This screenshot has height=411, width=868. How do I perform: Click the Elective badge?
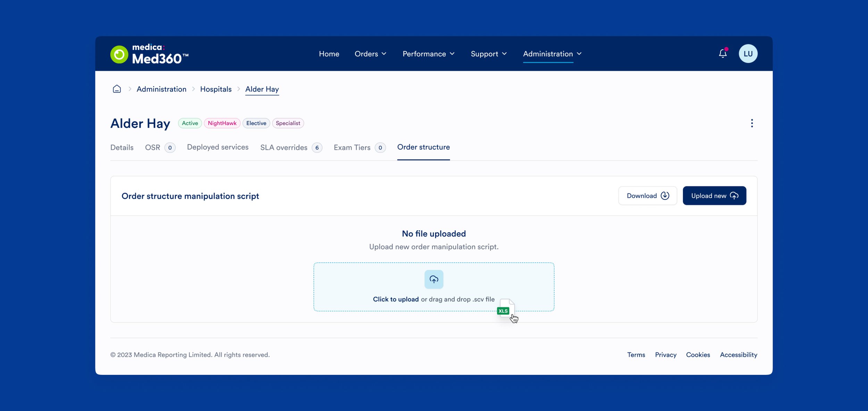256,123
